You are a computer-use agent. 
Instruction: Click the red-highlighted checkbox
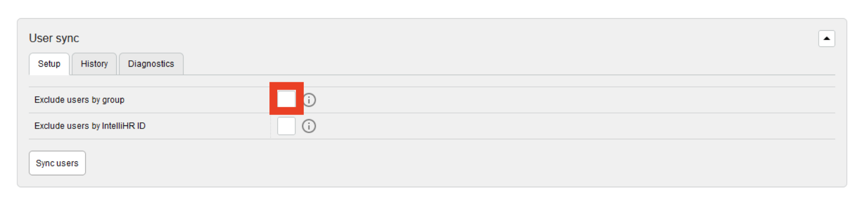(287, 99)
